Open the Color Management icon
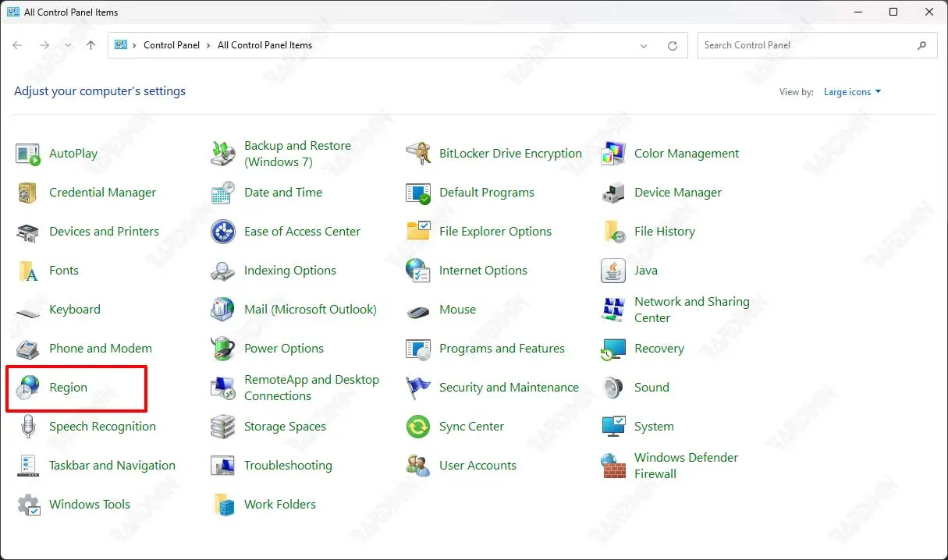Image resolution: width=948 pixels, height=560 pixels. (x=613, y=154)
